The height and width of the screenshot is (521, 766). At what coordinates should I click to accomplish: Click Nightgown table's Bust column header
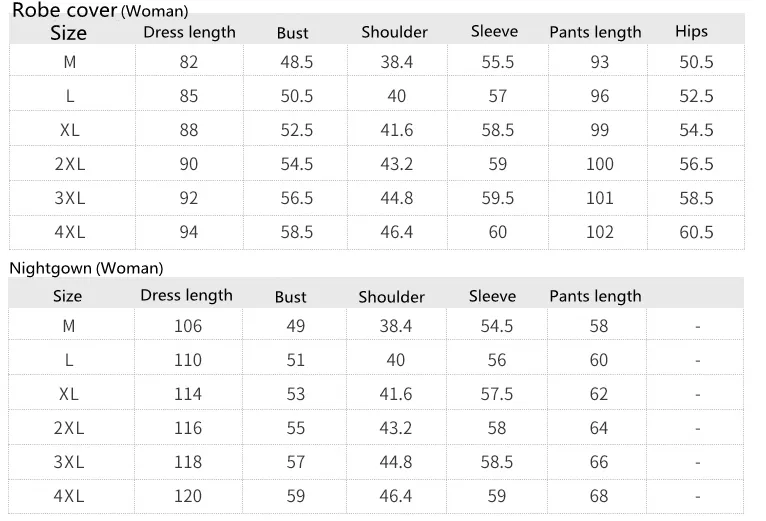coord(291,297)
